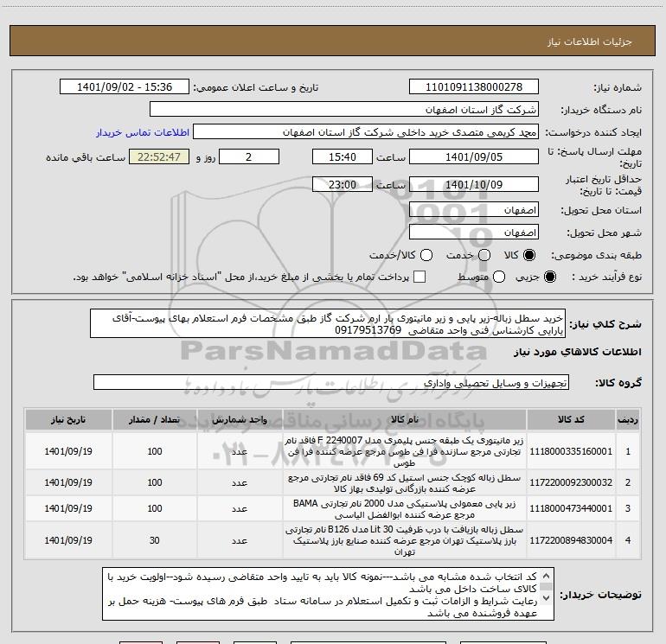This screenshot has height=644, width=666.
Task: Click the goods group field تجهیزات و وسایل تحصیلی واداری
Action: pyautogui.click(x=331, y=382)
